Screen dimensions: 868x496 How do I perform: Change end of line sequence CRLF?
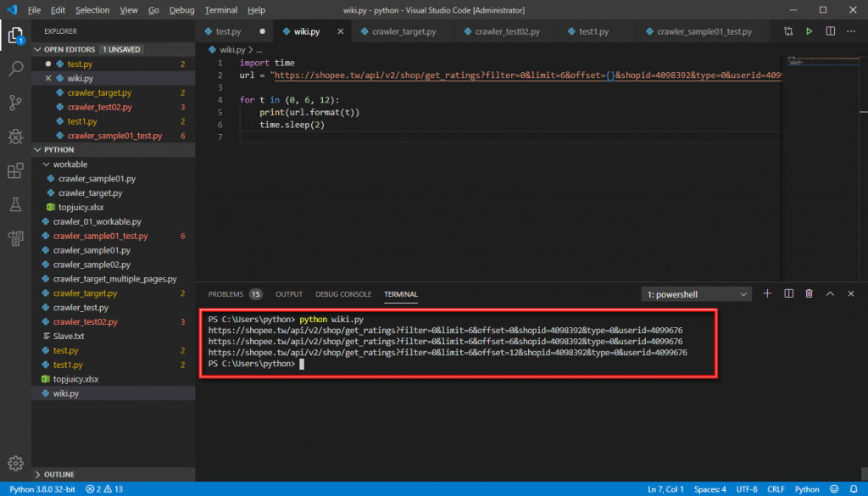tap(776, 489)
